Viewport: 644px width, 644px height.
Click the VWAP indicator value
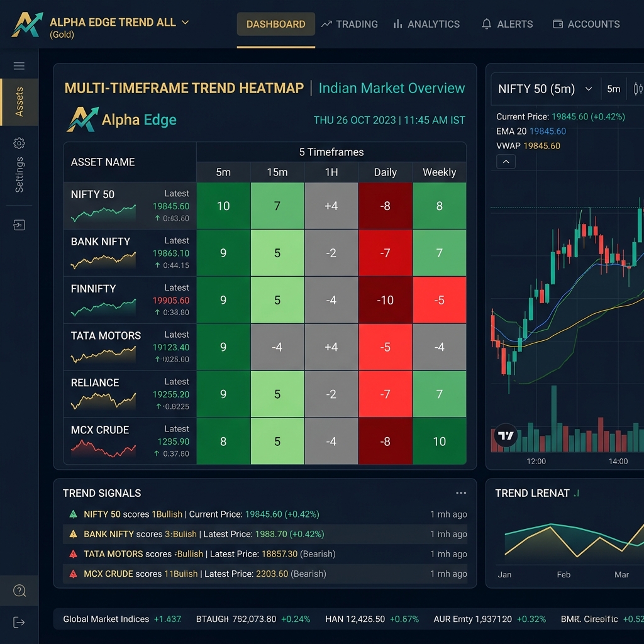point(541,146)
